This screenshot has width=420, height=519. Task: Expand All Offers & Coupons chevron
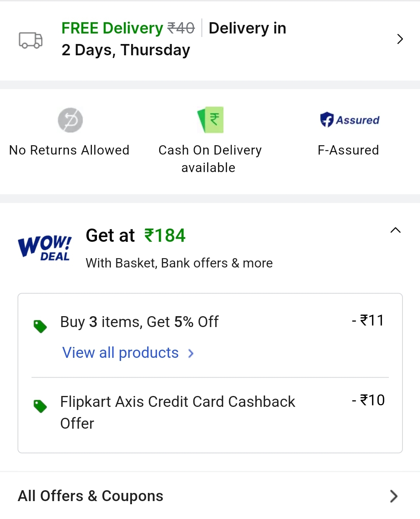click(x=394, y=496)
